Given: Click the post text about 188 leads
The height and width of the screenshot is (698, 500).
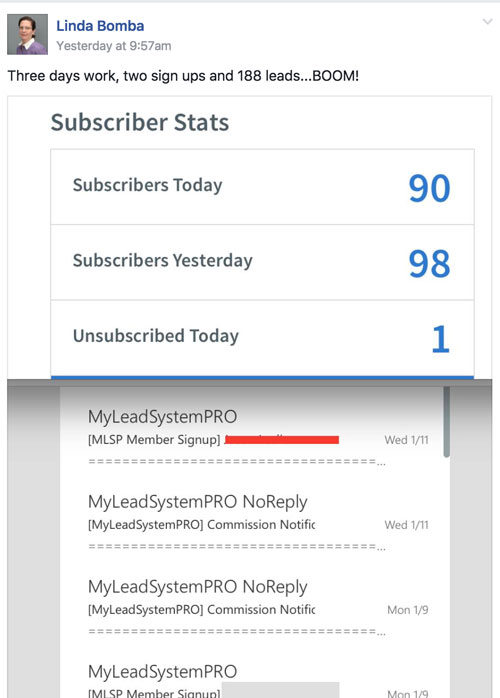Looking at the screenshot, I should click(183, 76).
